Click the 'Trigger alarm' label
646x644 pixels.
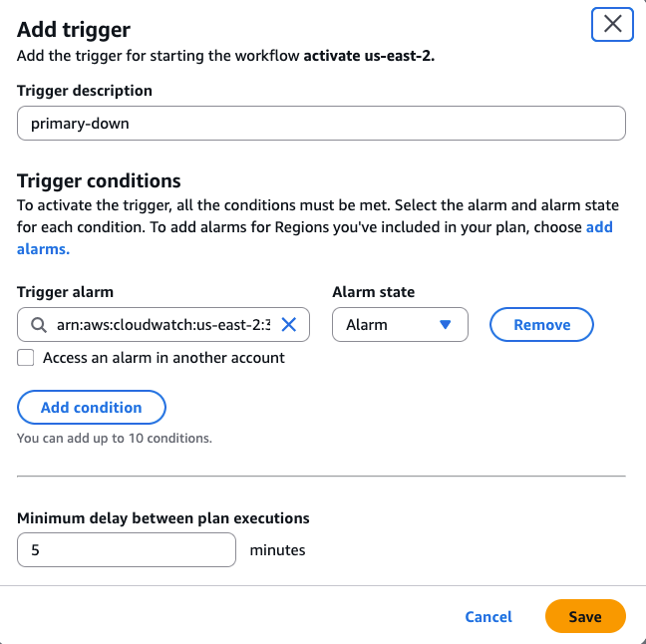point(66,292)
